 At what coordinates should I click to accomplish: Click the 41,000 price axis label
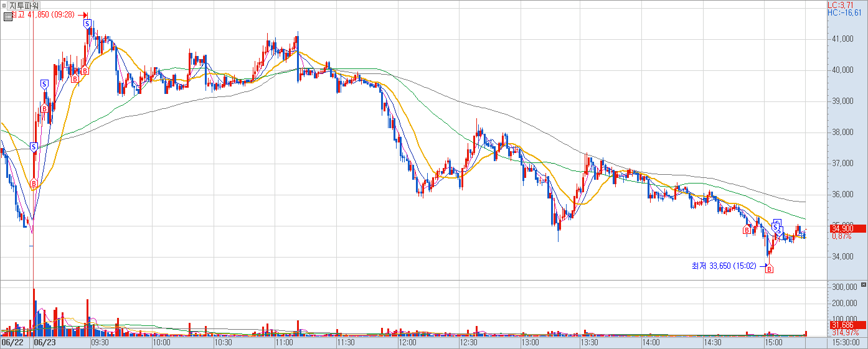pos(842,39)
